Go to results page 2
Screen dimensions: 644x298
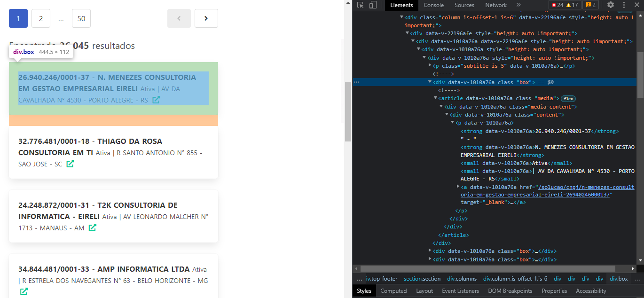click(x=40, y=18)
